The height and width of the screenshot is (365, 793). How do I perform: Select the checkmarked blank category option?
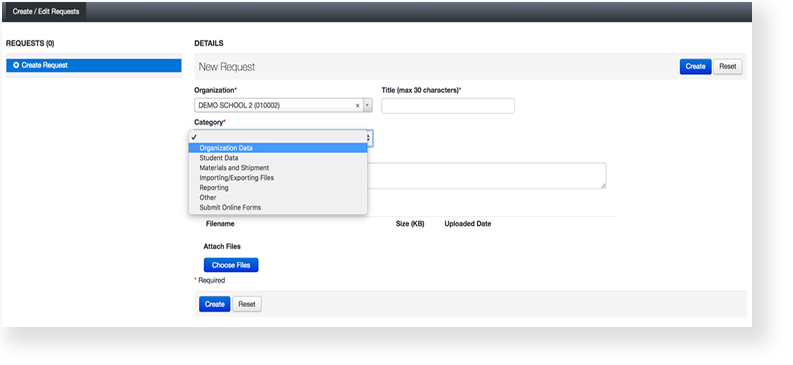pyautogui.click(x=278, y=137)
